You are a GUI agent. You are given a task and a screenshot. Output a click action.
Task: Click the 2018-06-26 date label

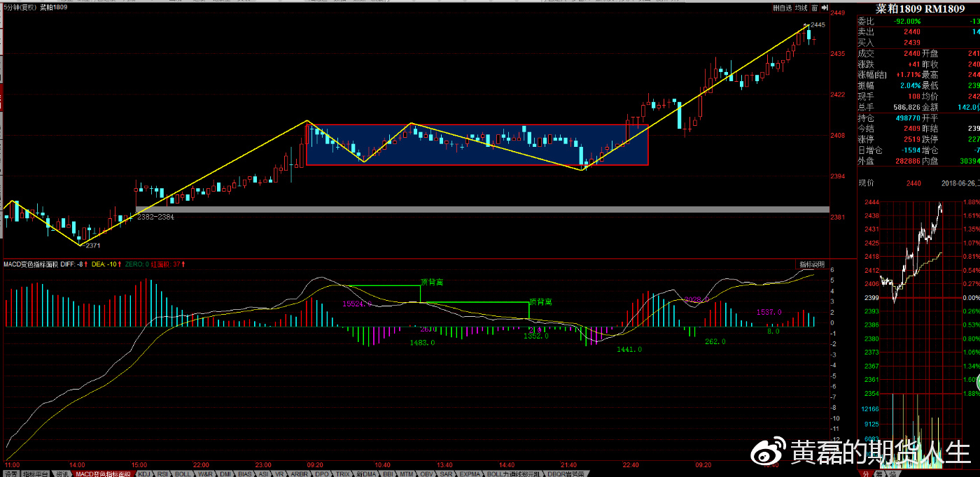(960, 183)
